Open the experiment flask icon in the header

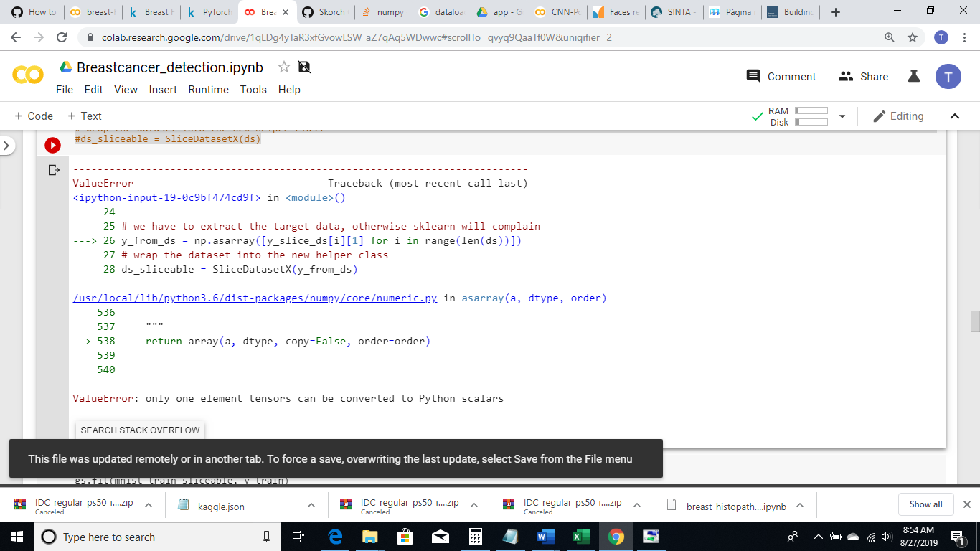(913, 76)
